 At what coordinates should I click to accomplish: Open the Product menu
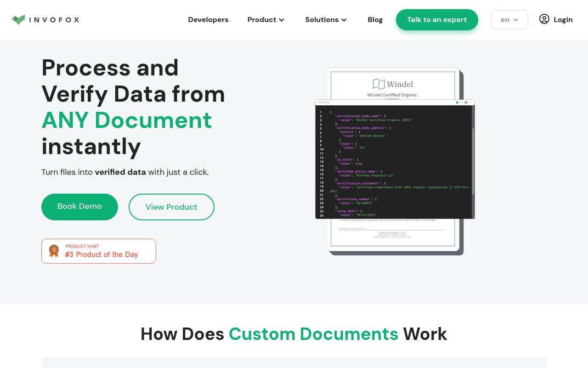coord(266,20)
